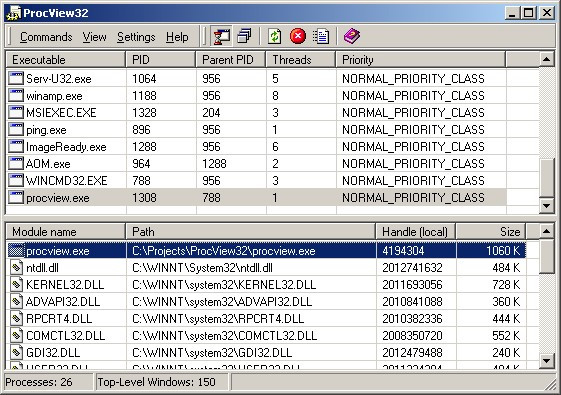Click PID 788 of WINCMD32.EXE

pos(141,181)
